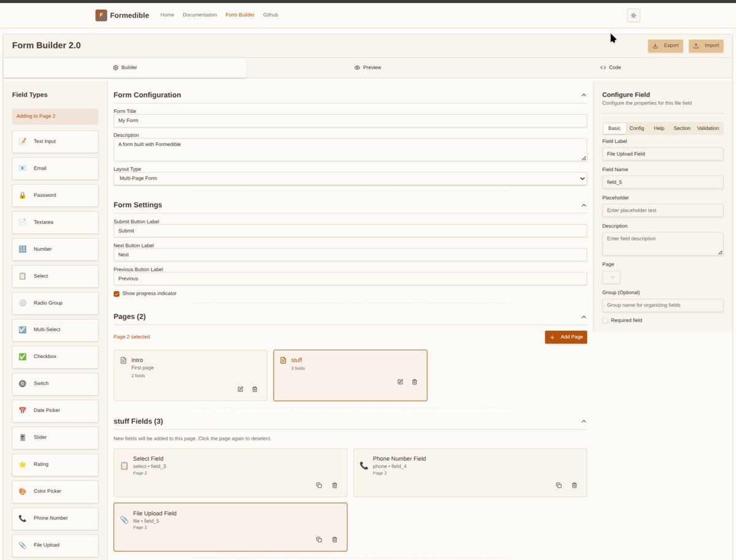Viewport: 736px width, 560px height.
Task: Delete the Select Field card
Action: point(334,485)
